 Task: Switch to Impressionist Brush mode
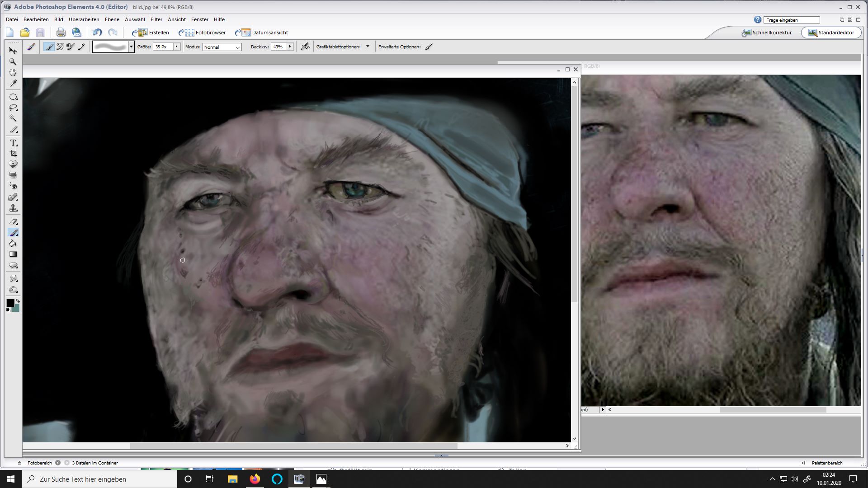60,47
